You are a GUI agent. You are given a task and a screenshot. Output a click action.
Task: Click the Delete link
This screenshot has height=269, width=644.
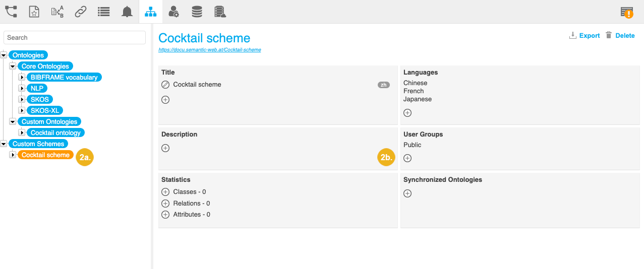pos(625,35)
